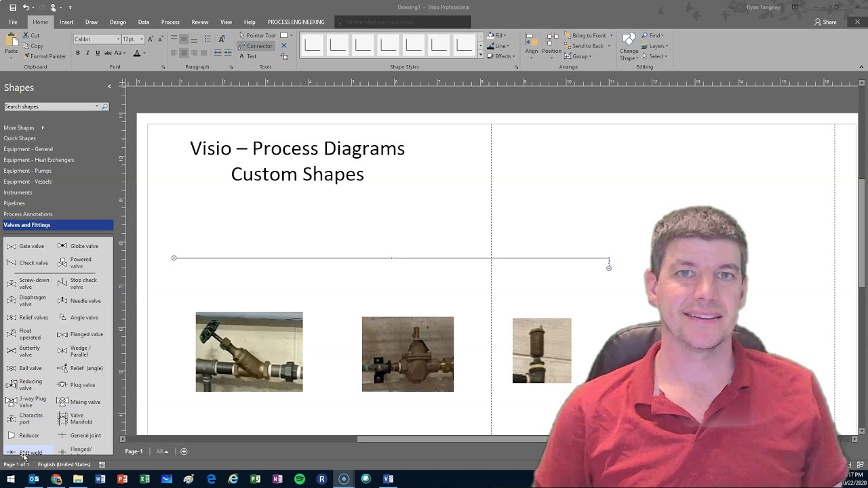Click the Search shapes input field
The height and width of the screenshot is (488, 868).
(x=49, y=106)
